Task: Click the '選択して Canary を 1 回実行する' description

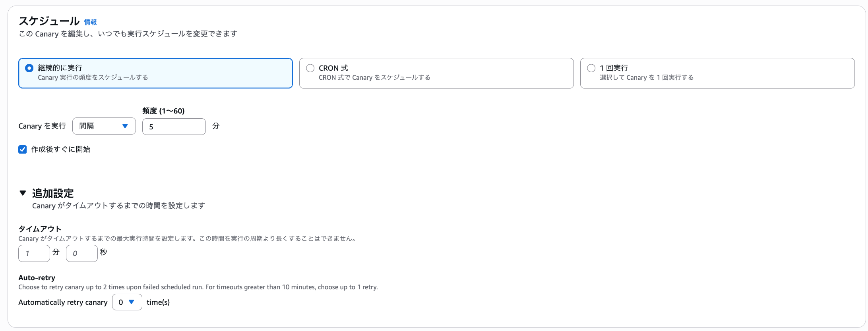Action: [646, 78]
